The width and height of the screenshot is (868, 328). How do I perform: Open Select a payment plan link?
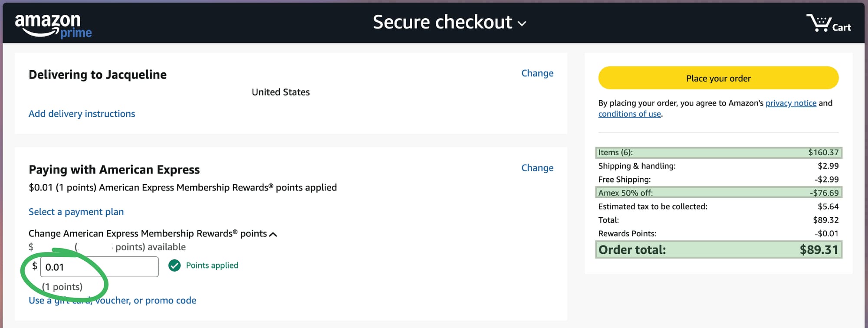click(x=76, y=212)
